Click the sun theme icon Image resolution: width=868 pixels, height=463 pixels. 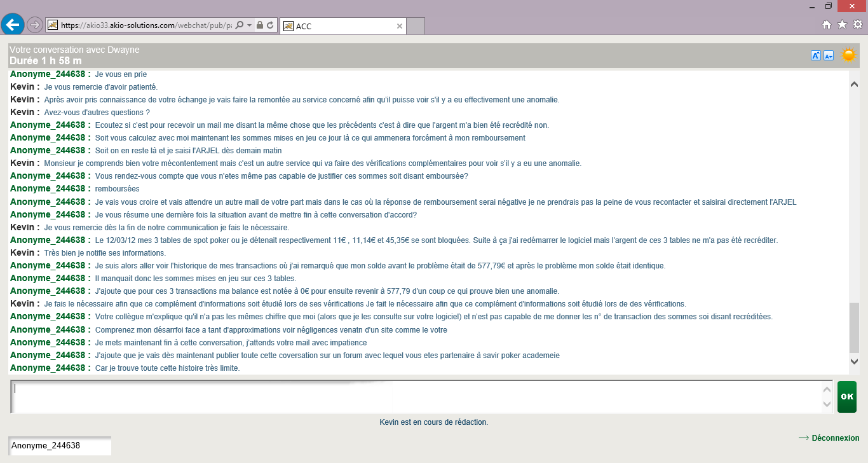pyautogui.click(x=848, y=55)
